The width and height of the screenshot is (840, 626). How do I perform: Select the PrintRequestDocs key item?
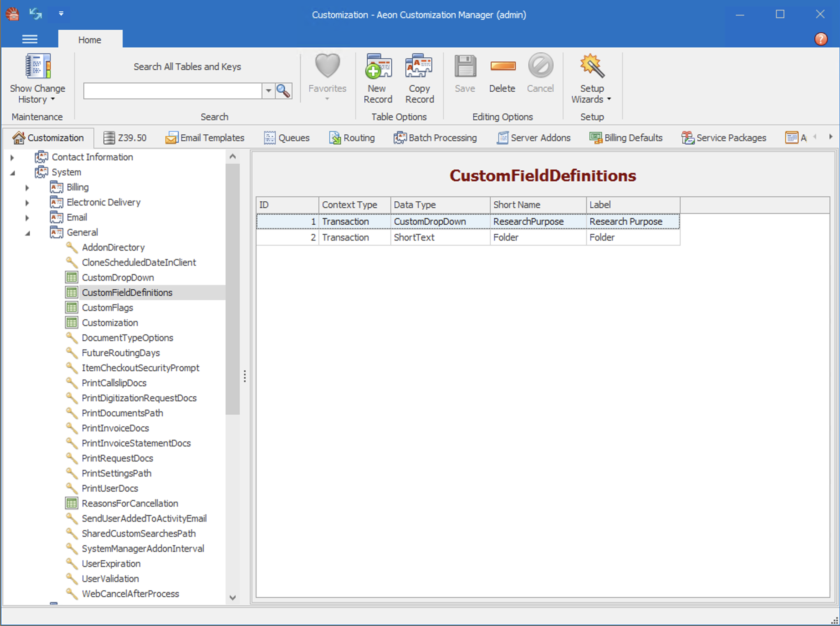pyautogui.click(x=117, y=458)
